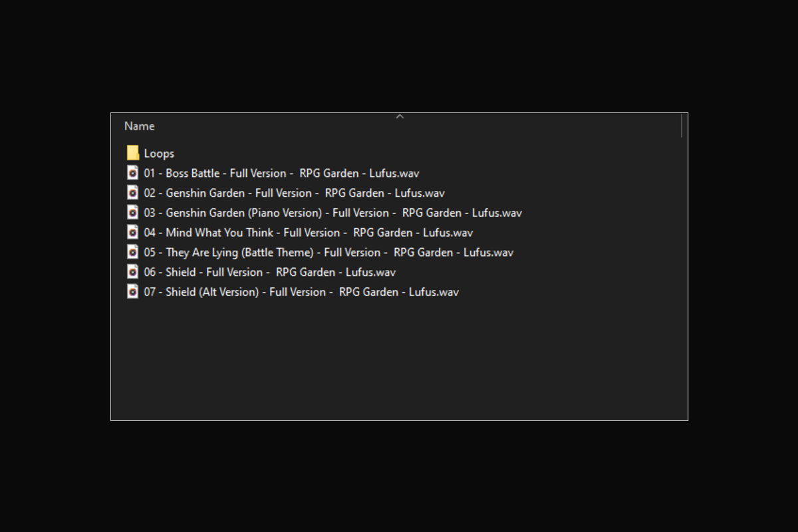Click the 01 Boss Battle wav file icon
The height and width of the screenshot is (532, 798).
point(133,173)
